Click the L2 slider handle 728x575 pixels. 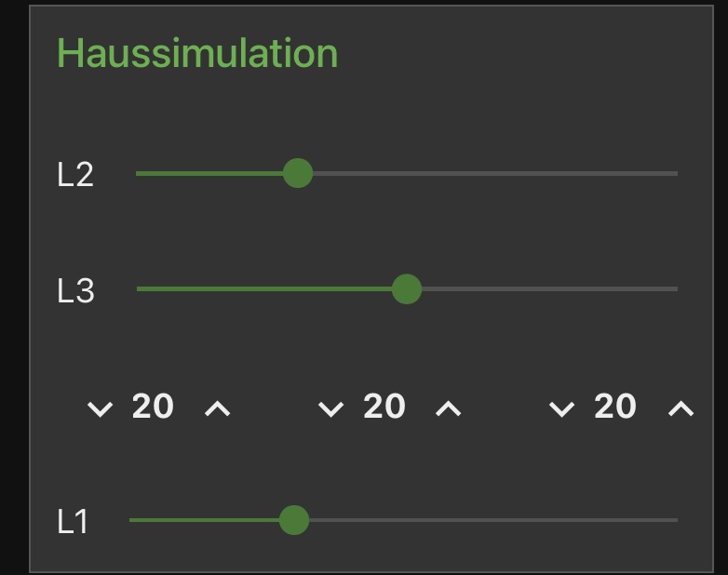(297, 173)
